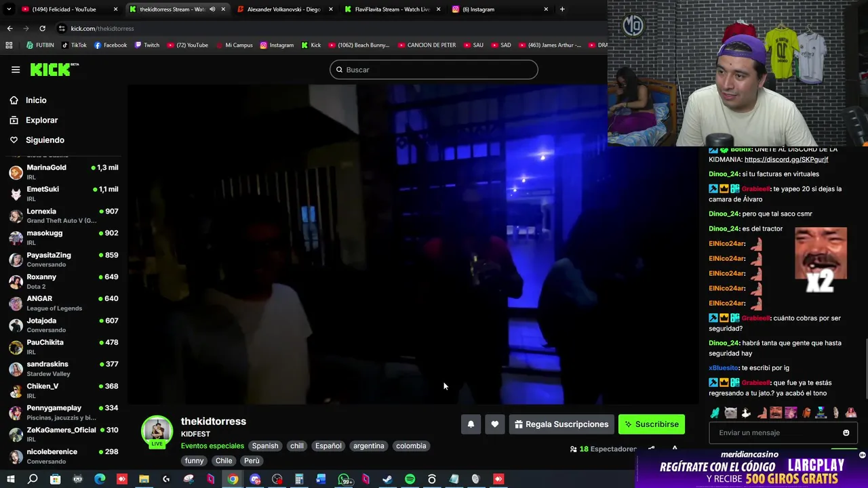Select the Español tag
The width and height of the screenshot is (868, 488).
(x=328, y=446)
